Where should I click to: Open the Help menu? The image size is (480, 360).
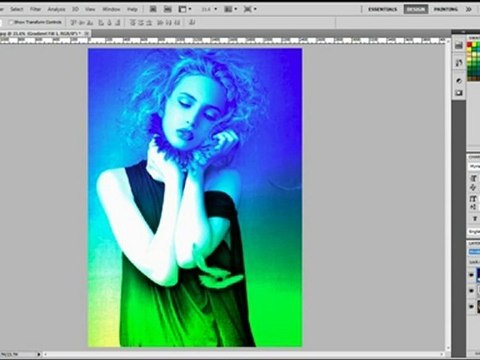pos(132,9)
